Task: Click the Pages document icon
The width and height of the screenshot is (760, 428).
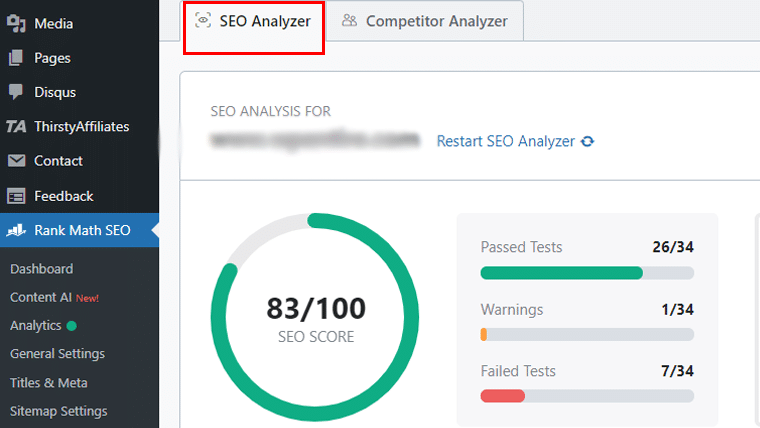Action: point(16,58)
